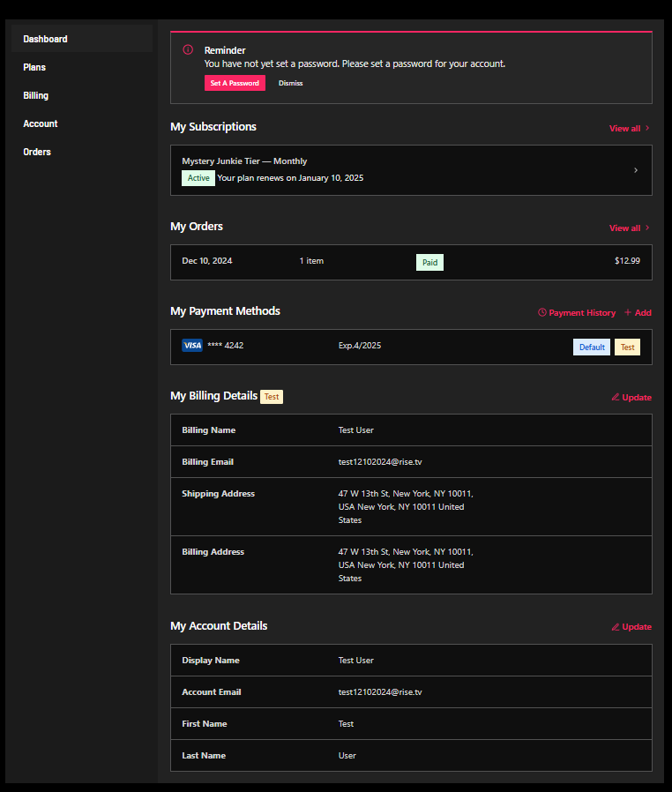Click the Visa card logo
Screen dimensions: 672x792
[192, 346]
